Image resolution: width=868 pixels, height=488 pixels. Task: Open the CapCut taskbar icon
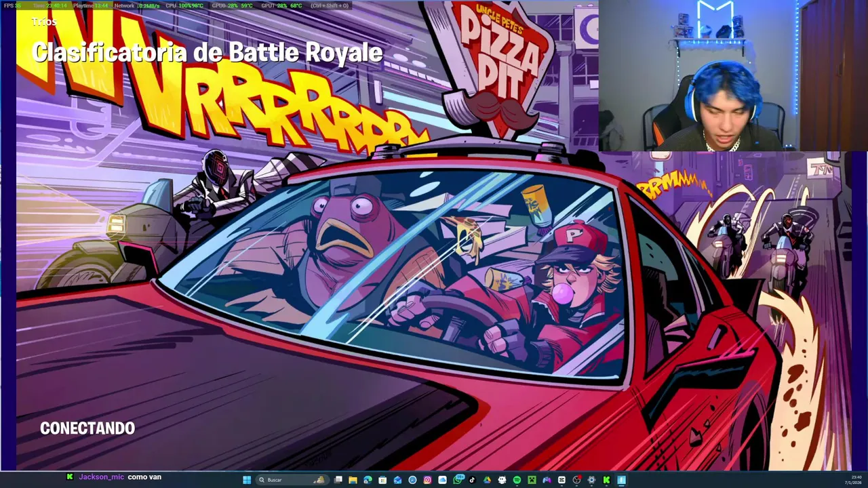point(561,480)
